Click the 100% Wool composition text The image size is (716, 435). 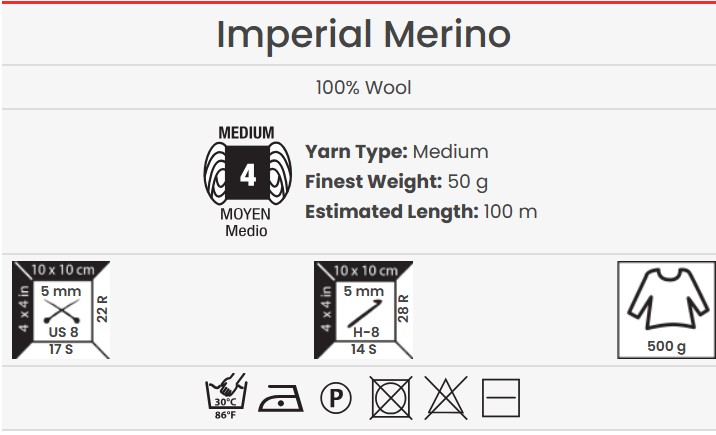point(363,88)
